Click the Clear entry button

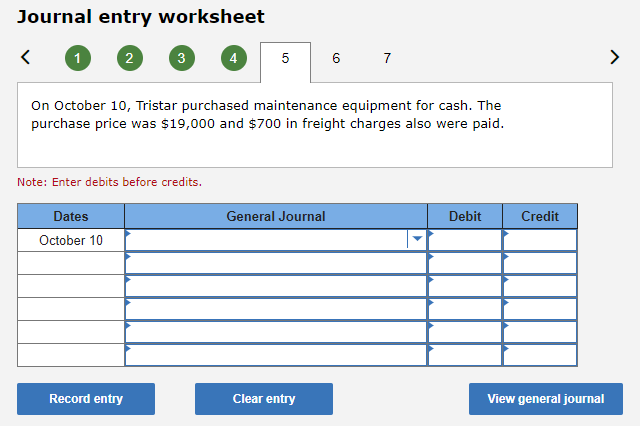coord(264,399)
